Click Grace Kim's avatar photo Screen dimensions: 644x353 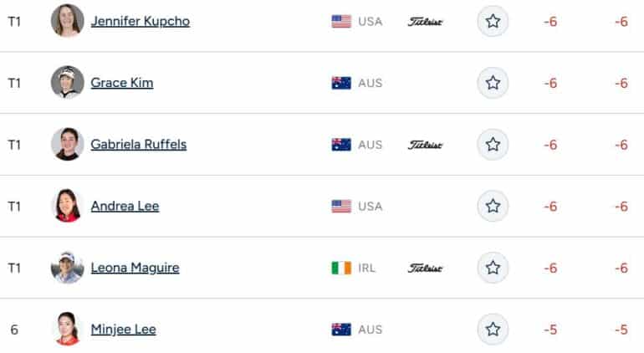coord(68,82)
